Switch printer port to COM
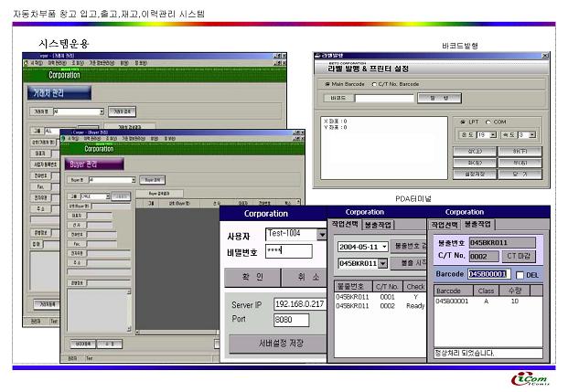 click(489, 122)
